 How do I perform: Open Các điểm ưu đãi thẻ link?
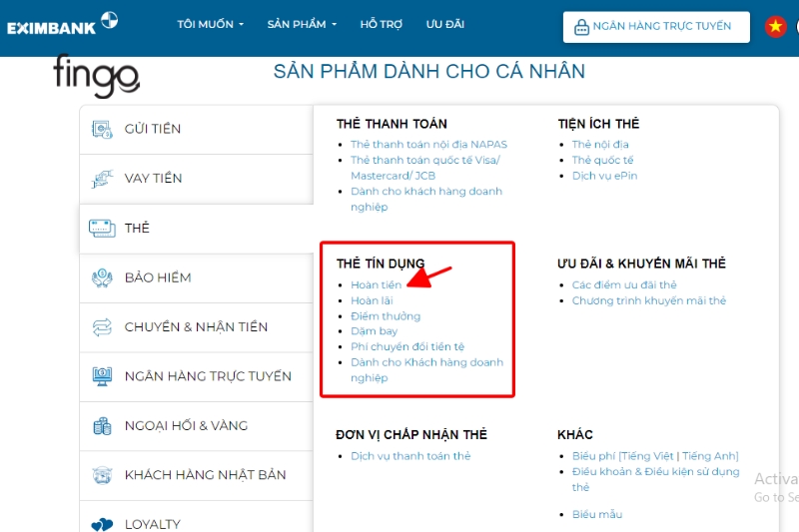[x=624, y=285]
